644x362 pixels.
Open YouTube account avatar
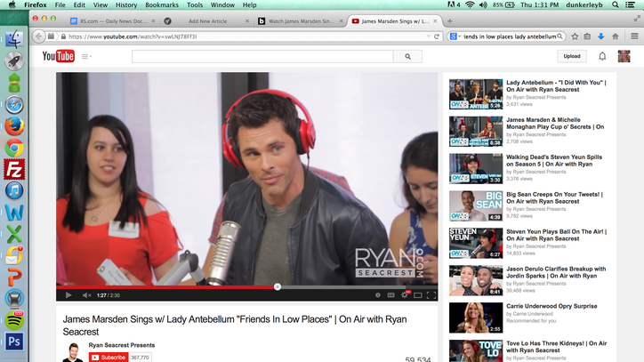tap(624, 56)
